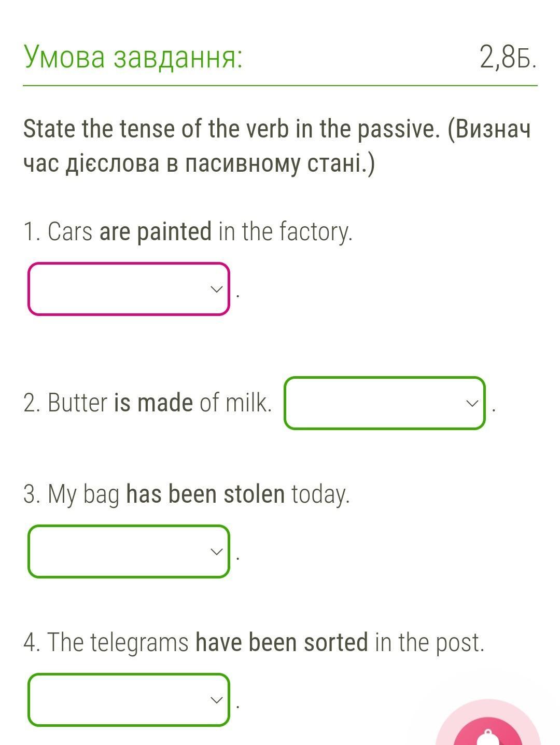Click the word "today" in sentence three
This screenshot has height=745, width=560.
pyautogui.click(x=320, y=494)
